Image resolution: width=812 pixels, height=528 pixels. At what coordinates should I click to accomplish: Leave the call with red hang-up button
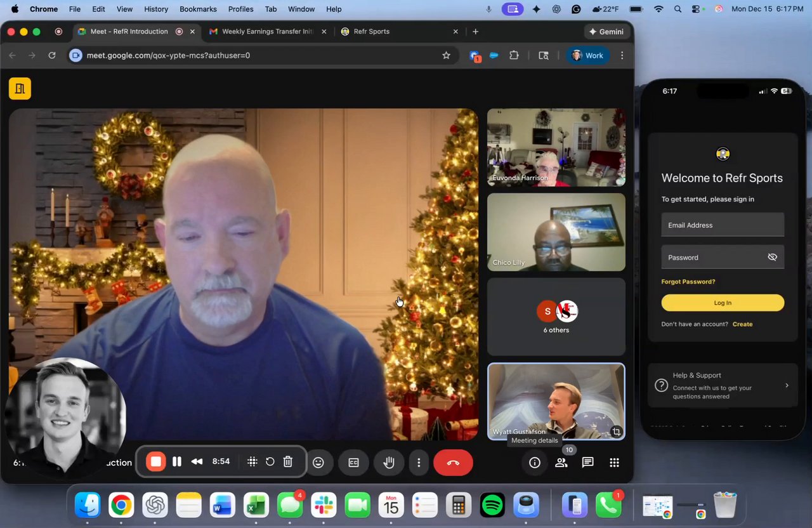coord(453,463)
